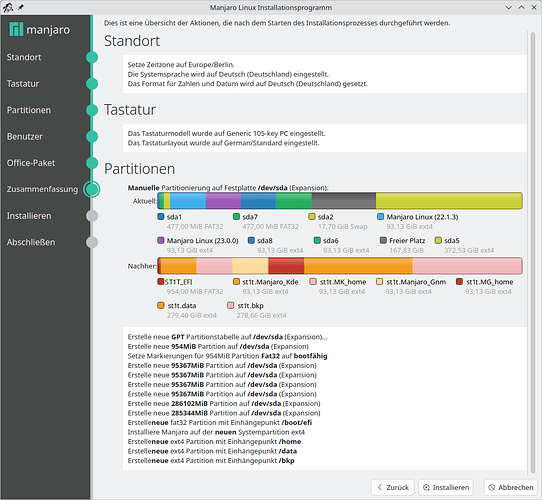Click the 17,70 GiB Swap size label
This screenshot has width=542, height=500.
[343, 226]
